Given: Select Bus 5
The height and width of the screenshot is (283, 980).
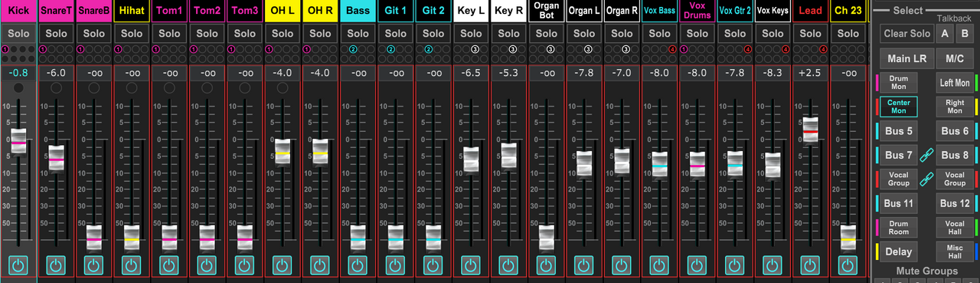Looking at the screenshot, I should coord(899,131).
